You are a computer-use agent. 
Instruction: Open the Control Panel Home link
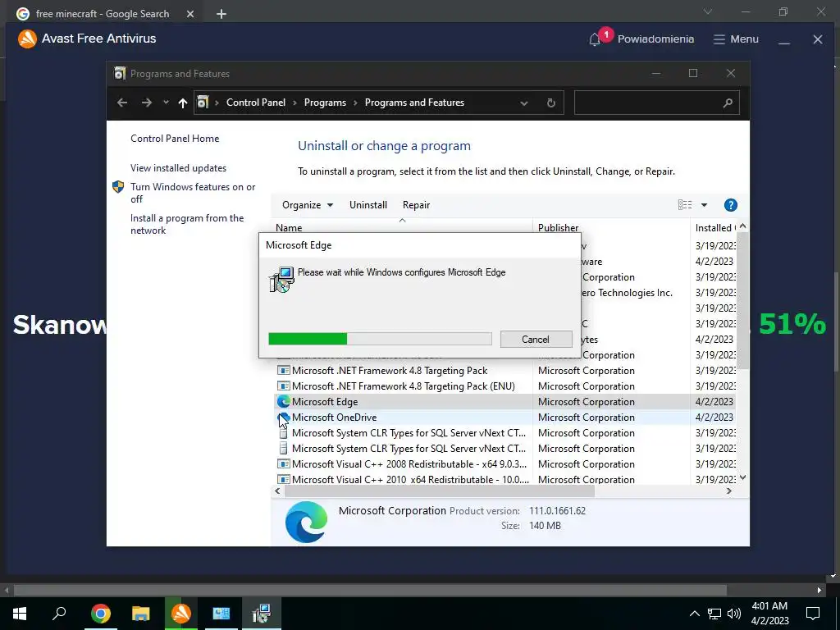click(175, 139)
